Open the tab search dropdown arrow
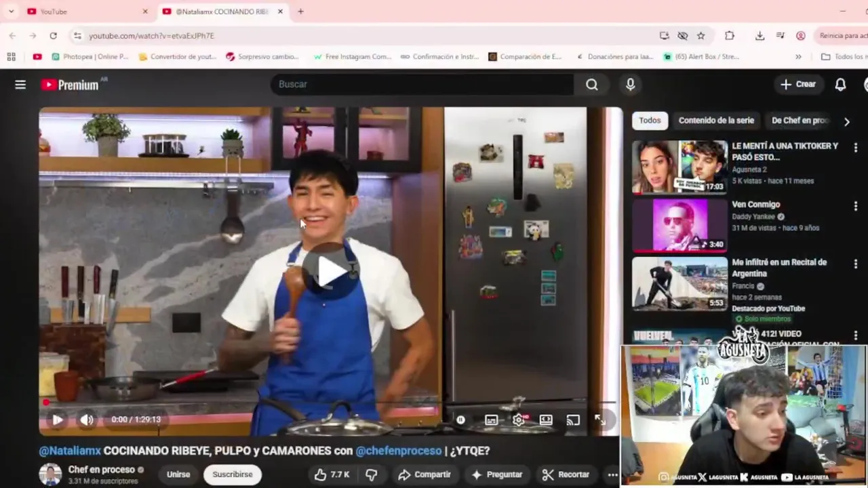This screenshot has width=868, height=488. (x=11, y=12)
